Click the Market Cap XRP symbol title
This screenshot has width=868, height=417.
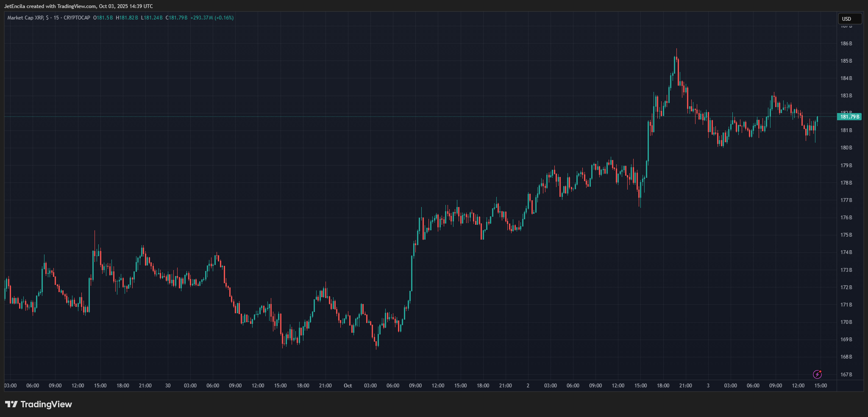pos(25,18)
